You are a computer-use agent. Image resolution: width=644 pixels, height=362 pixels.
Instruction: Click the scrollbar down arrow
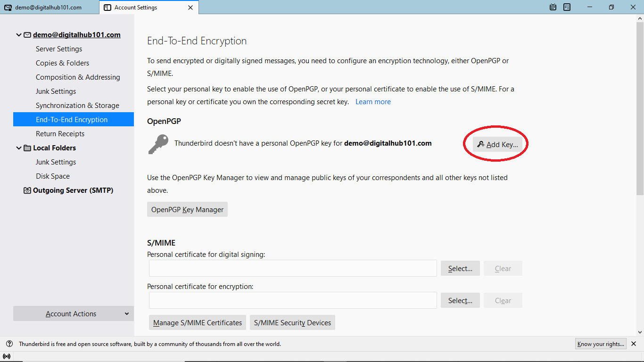640,332
